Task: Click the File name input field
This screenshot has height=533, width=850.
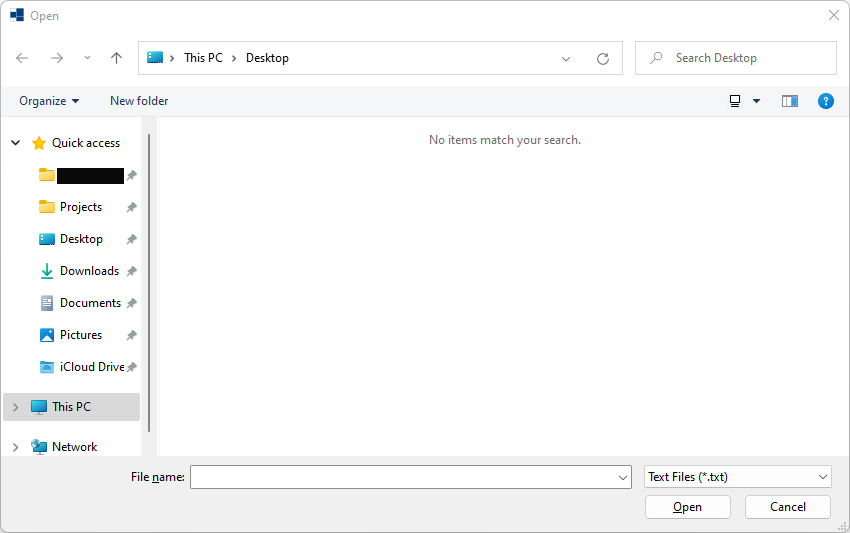Action: click(403, 477)
